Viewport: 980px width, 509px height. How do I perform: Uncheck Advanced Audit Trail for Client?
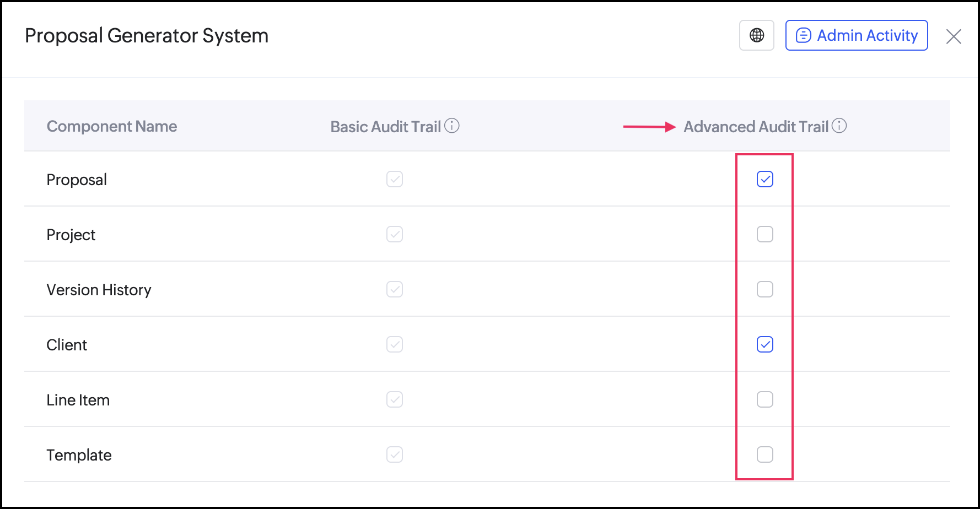(x=765, y=344)
